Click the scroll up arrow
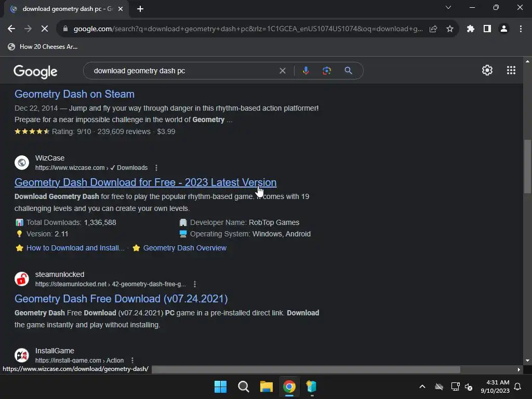 click(x=527, y=61)
